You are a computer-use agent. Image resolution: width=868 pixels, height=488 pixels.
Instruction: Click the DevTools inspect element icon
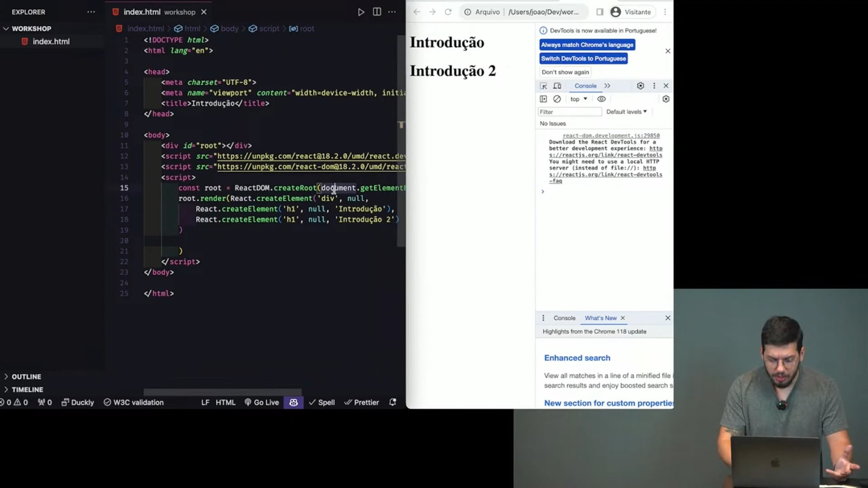click(543, 86)
